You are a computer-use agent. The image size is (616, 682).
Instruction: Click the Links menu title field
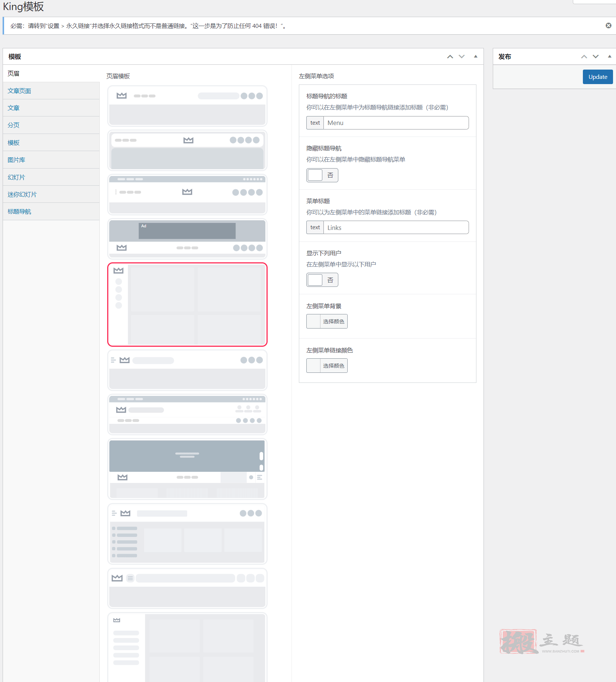coord(396,227)
